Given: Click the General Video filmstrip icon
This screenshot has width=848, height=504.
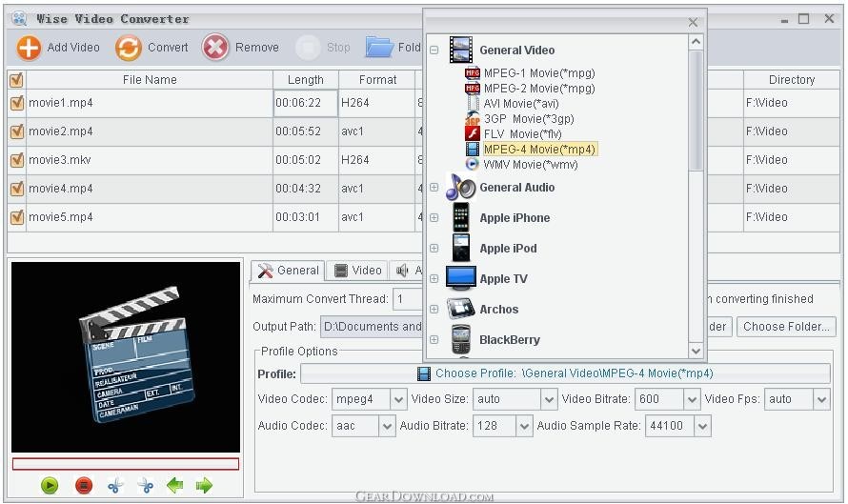Looking at the screenshot, I should pyautogui.click(x=461, y=50).
